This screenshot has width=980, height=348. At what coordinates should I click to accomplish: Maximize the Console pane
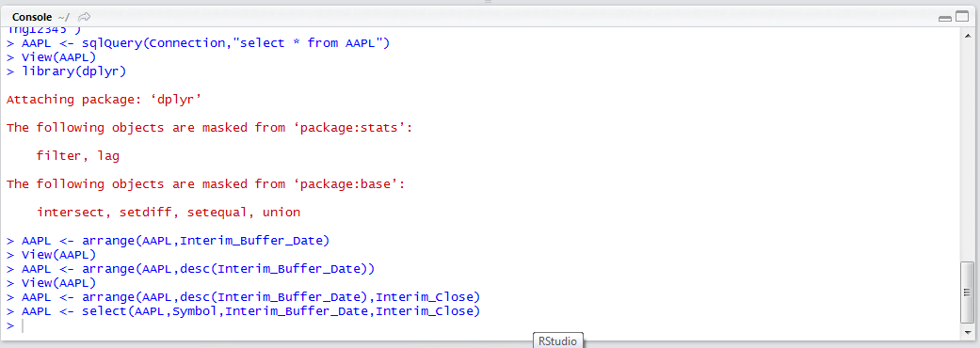961,18
